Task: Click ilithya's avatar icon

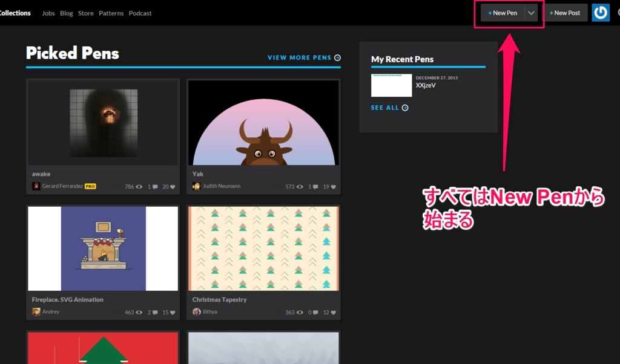Action: (196, 312)
